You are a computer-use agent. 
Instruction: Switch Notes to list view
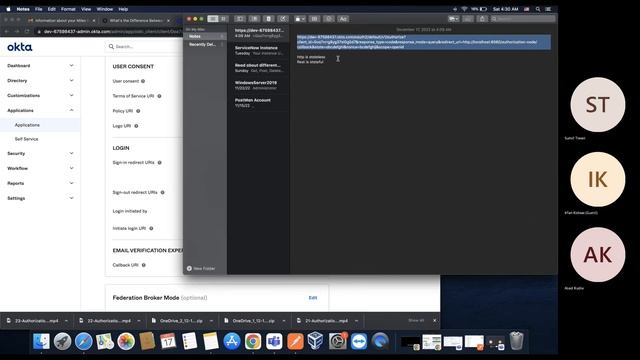[213, 19]
